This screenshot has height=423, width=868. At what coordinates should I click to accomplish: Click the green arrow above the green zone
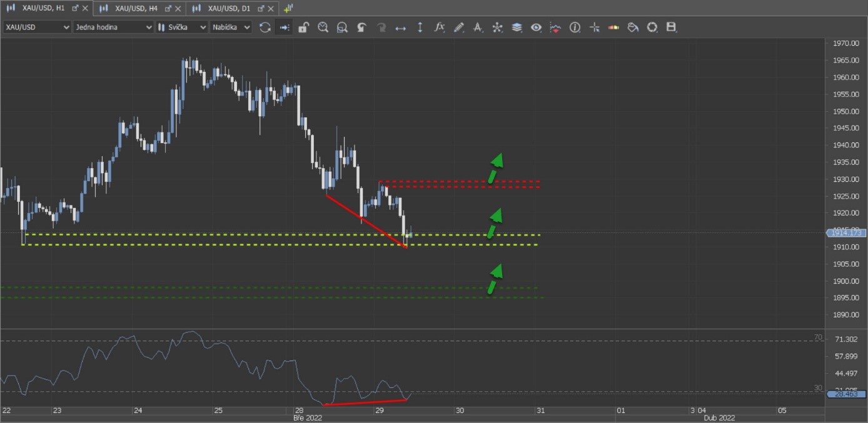pyautogui.click(x=495, y=279)
